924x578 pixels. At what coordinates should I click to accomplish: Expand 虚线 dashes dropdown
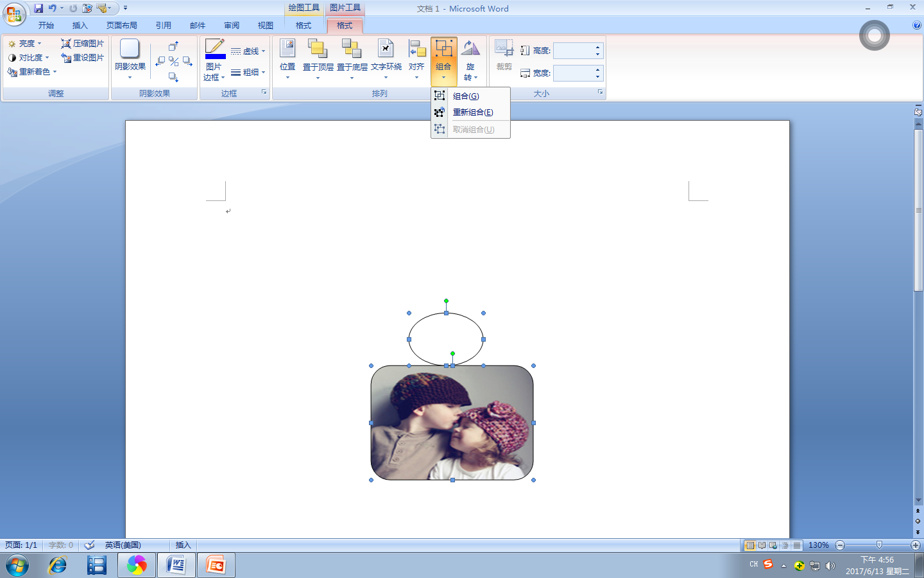coord(248,51)
